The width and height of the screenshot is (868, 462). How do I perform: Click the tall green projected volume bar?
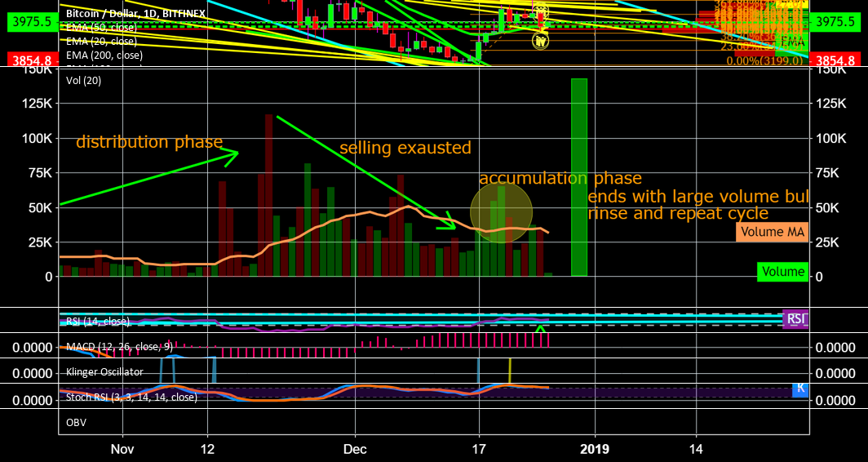point(579,177)
